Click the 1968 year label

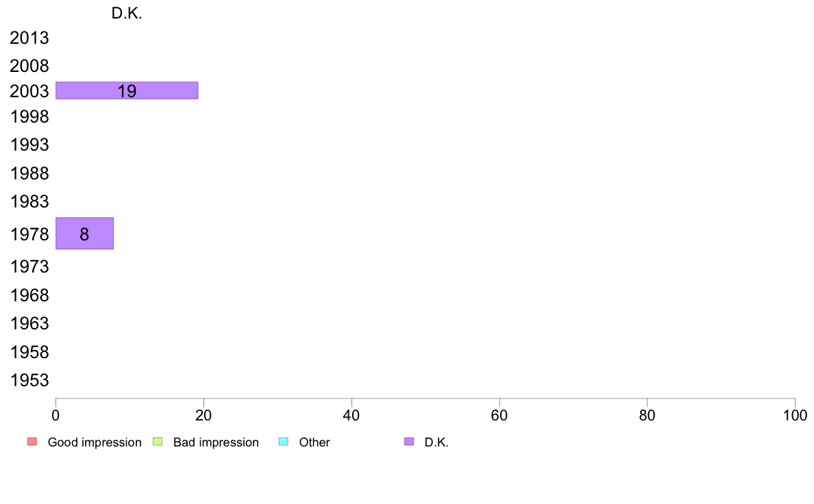click(x=29, y=295)
